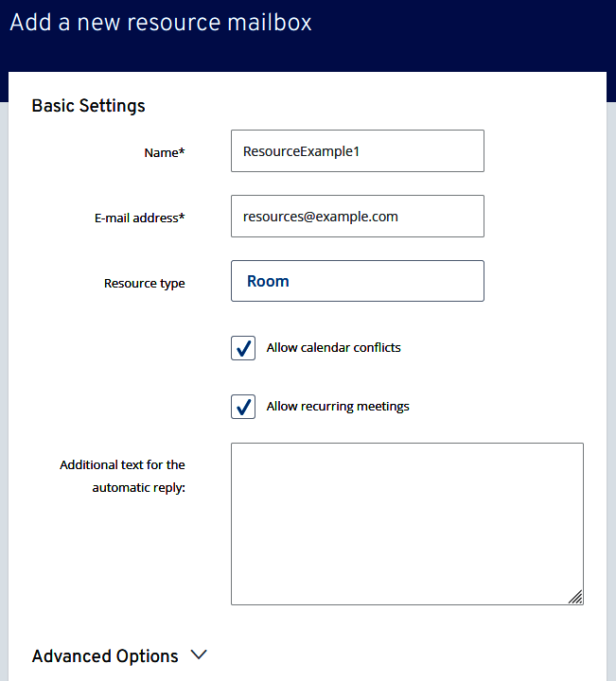Select the 'Room' value text in Resource type
This screenshot has width=616, height=681.
(x=268, y=282)
